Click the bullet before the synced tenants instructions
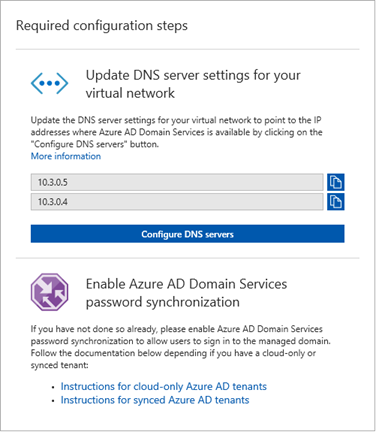 click(x=53, y=400)
